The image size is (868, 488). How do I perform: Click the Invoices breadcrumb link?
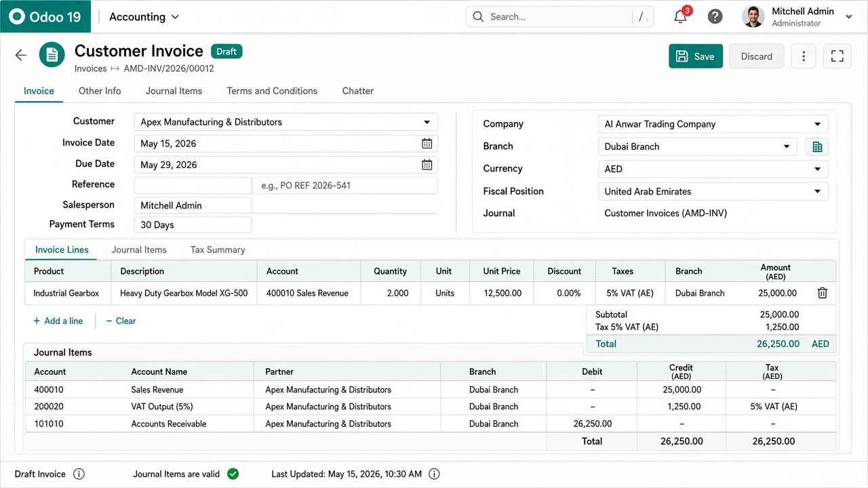[91, 68]
